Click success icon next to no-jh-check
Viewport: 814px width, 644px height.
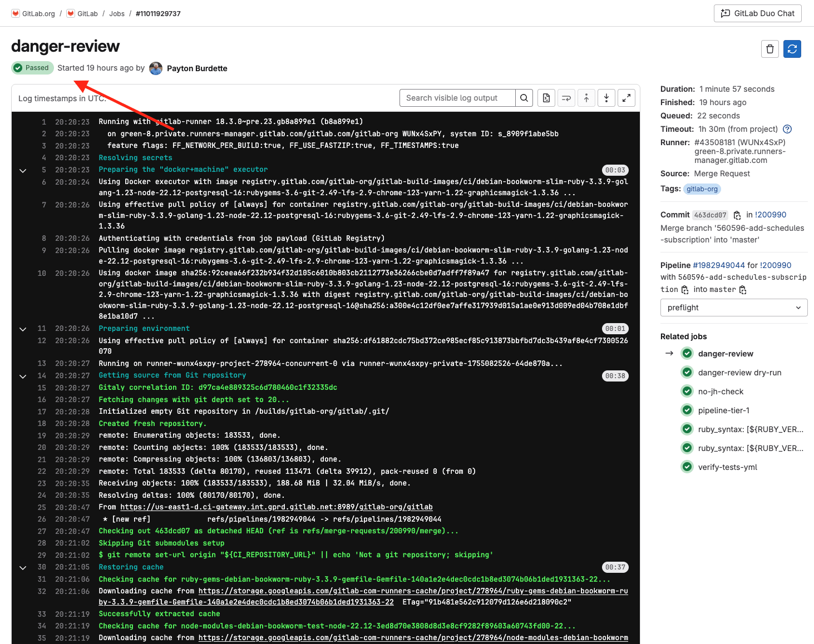688,392
